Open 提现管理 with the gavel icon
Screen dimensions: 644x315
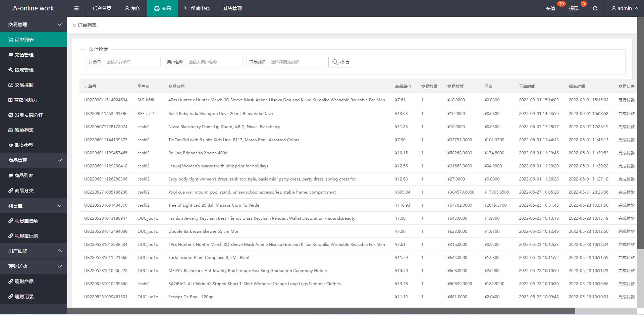(24, 70)
